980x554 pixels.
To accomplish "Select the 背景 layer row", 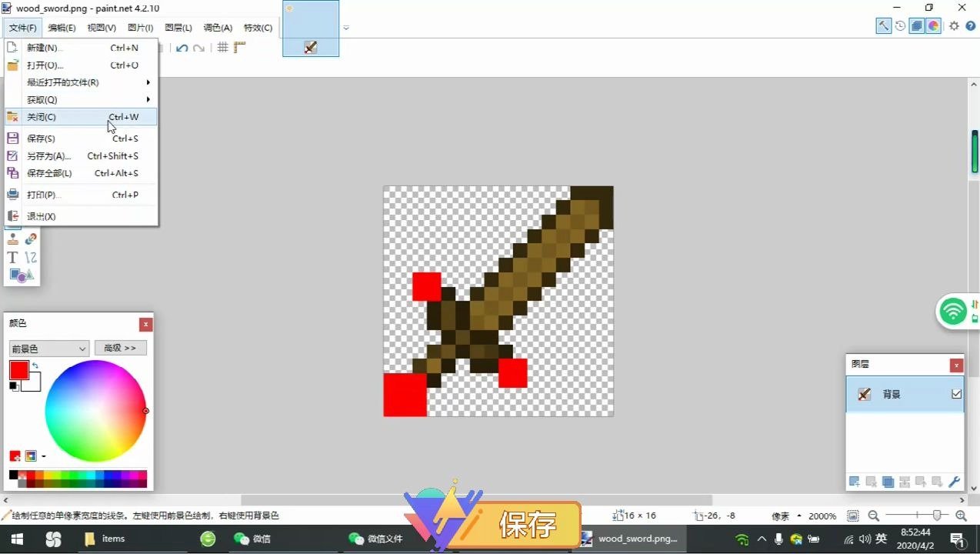I will [x=905, y=394].
